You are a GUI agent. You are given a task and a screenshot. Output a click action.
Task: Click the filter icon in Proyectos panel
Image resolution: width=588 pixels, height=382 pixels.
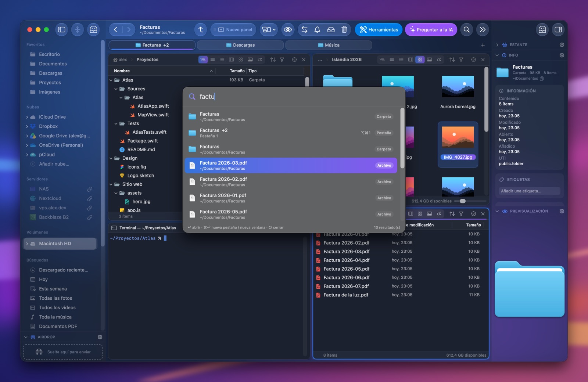[282, 60]
